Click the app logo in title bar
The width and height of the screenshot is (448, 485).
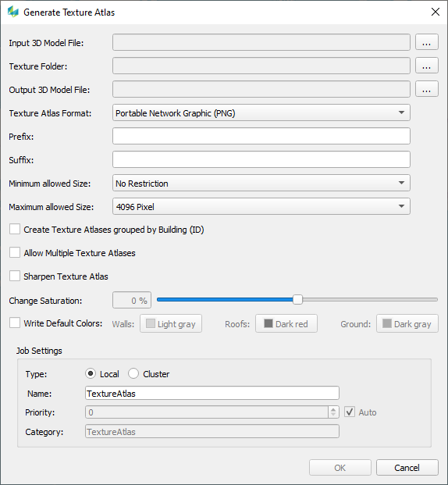point(13,12)
